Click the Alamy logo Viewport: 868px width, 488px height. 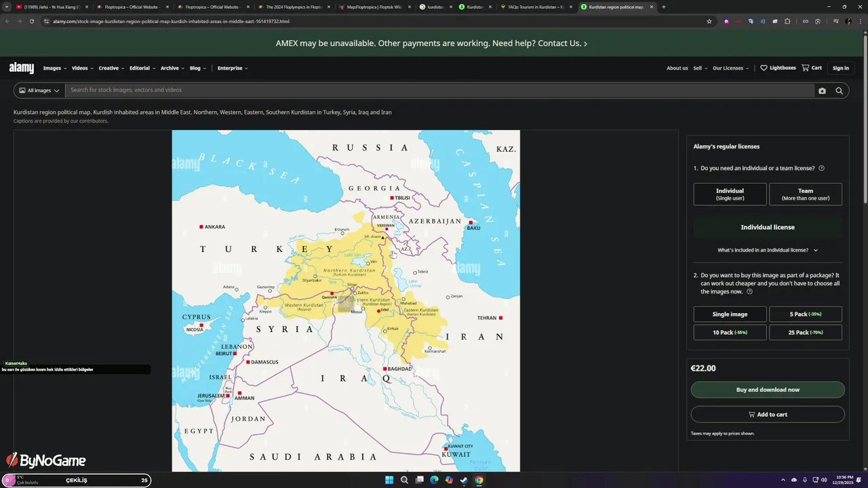(22, 68)
